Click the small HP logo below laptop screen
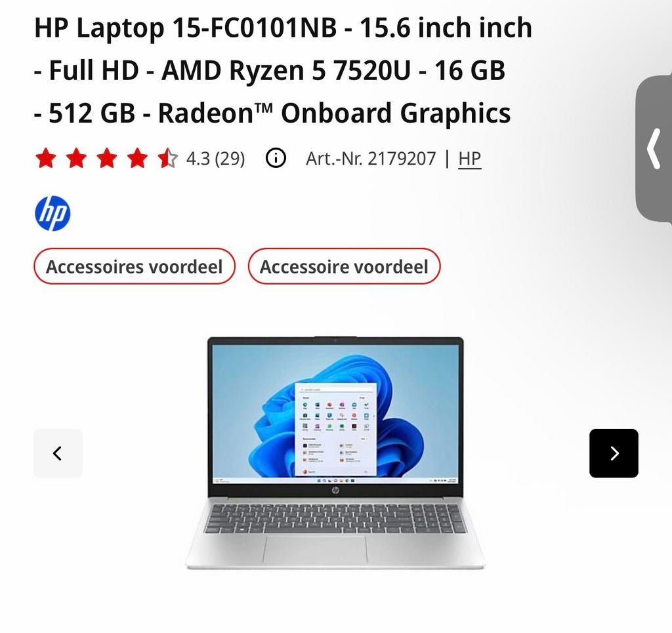The height and width of the screenshot is (633, 672). [335, 491]
